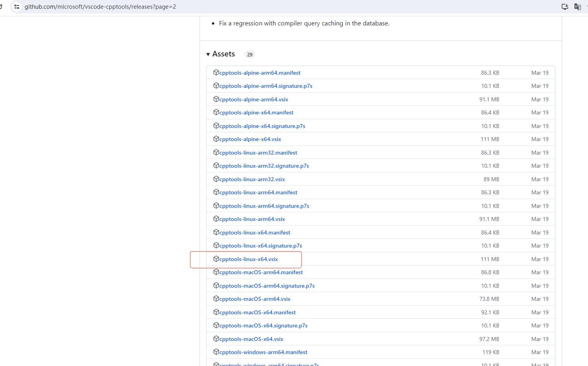Download cpptools-linux-x64.vsix link
This screenshot has height=366, width=588.
tap(248, 259)
